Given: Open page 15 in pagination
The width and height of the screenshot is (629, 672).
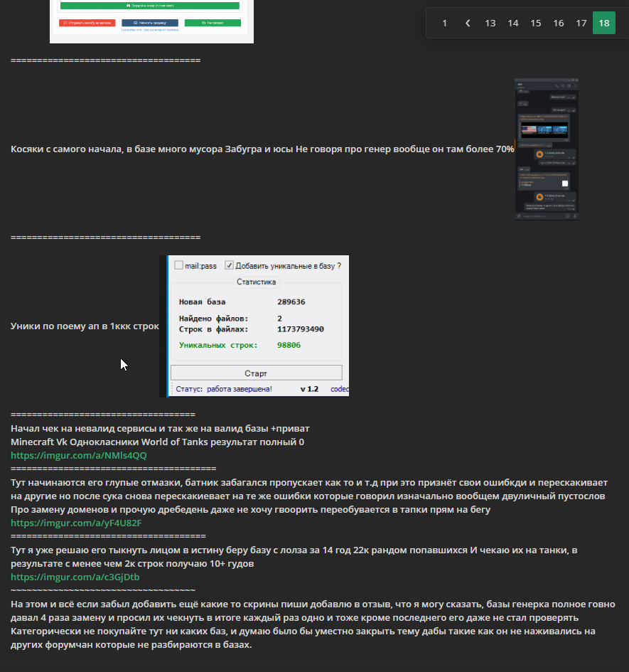Looking at the screenshot, I should [x=536, y=23].
